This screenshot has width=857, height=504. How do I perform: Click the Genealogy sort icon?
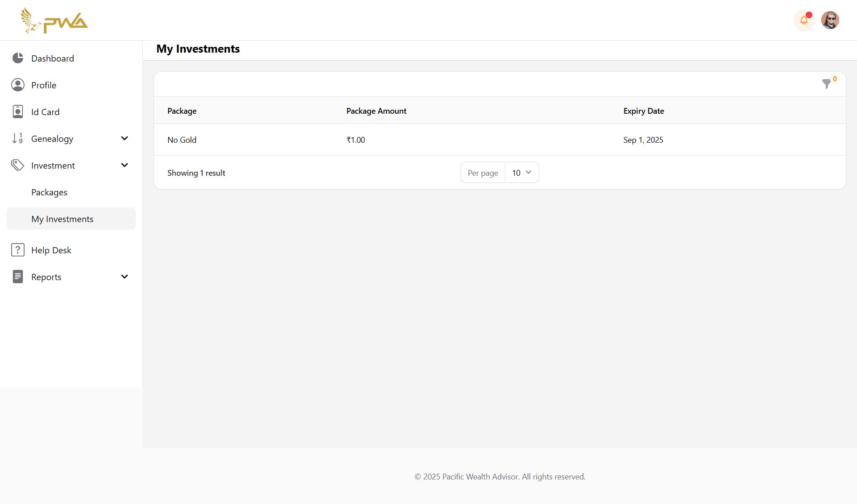(18, 138)
